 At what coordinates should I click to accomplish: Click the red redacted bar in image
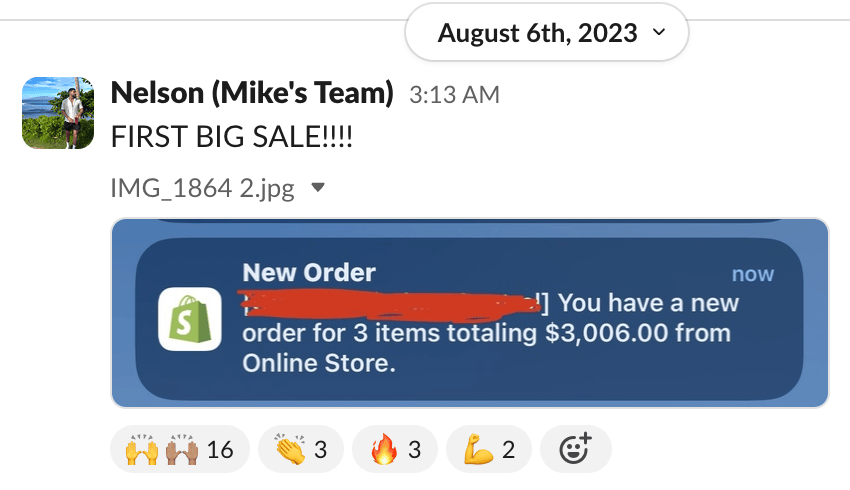pos(390,300)
